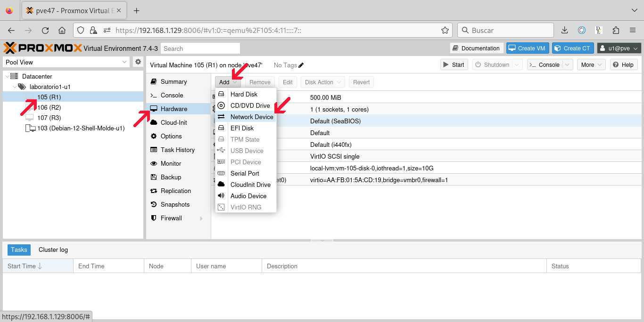Click the Create VM button
644x322 pixels.
[527, 48]
